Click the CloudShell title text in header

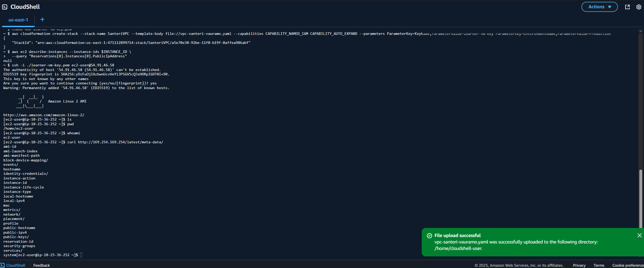(25, 7)
